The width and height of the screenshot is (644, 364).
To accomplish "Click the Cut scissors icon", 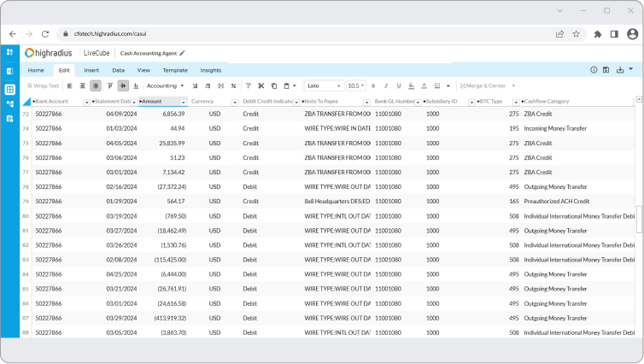I will click(x=261, y=85).
